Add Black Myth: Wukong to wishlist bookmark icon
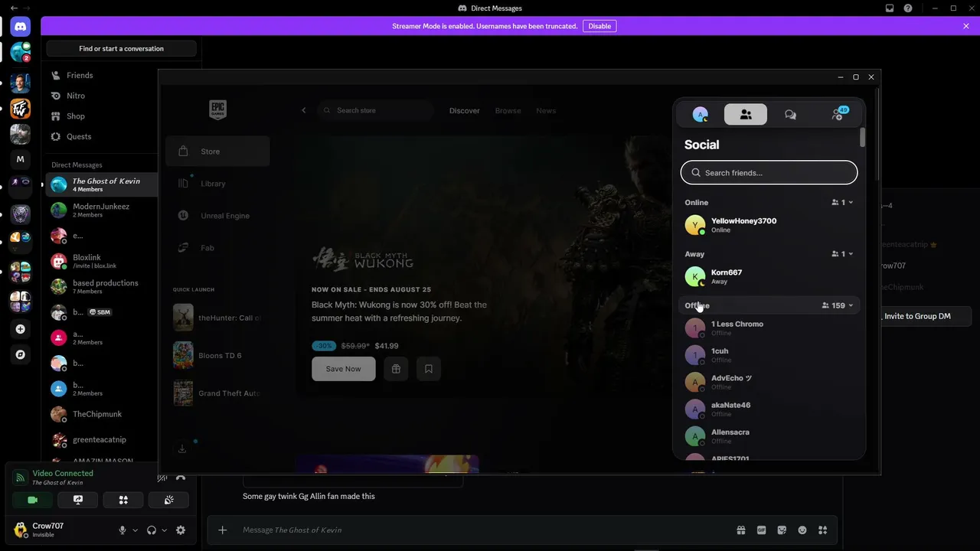The height and width of the screenshot is (551, 980). click(x=429, y=369)
